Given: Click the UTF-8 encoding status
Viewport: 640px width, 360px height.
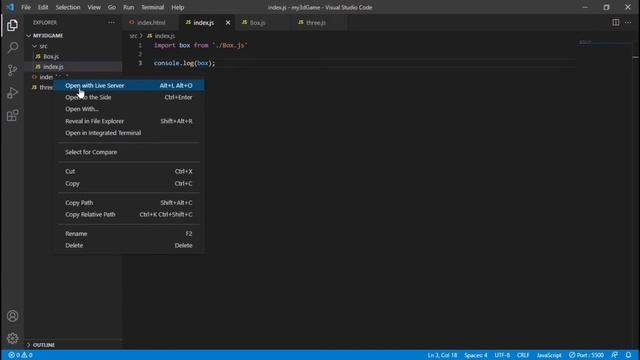Looking at the screenshot, I should pos(502,355).
